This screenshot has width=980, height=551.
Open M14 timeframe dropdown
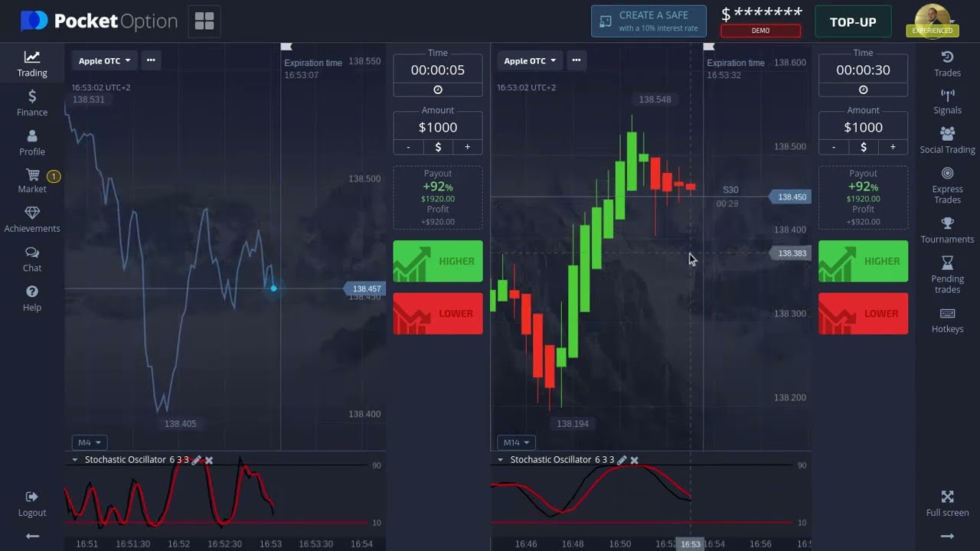[x=516, y=442]
